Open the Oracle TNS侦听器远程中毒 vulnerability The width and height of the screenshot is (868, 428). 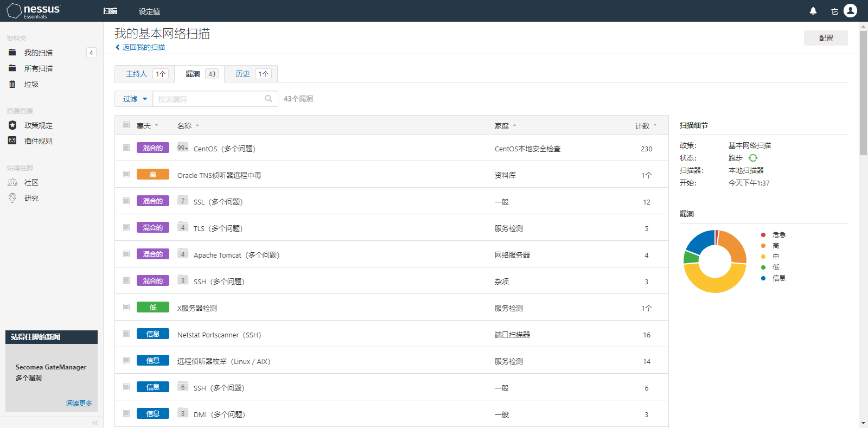click(x=219, y=175)
